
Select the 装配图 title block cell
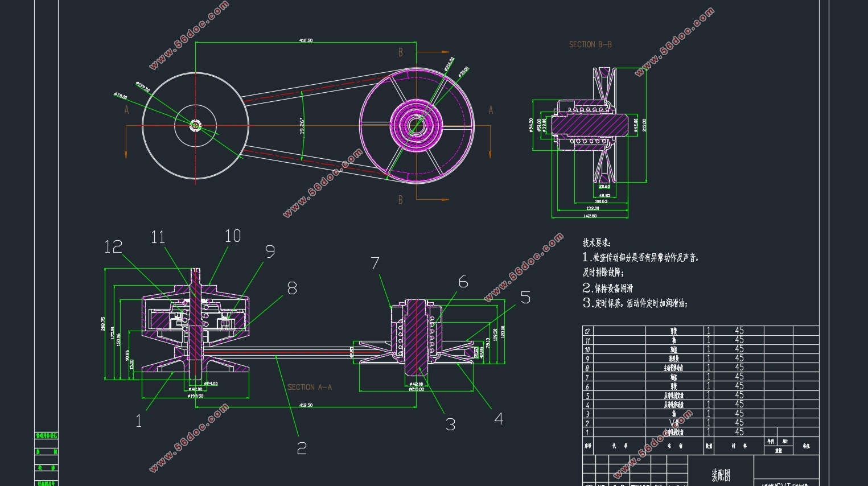coord(720,475)
